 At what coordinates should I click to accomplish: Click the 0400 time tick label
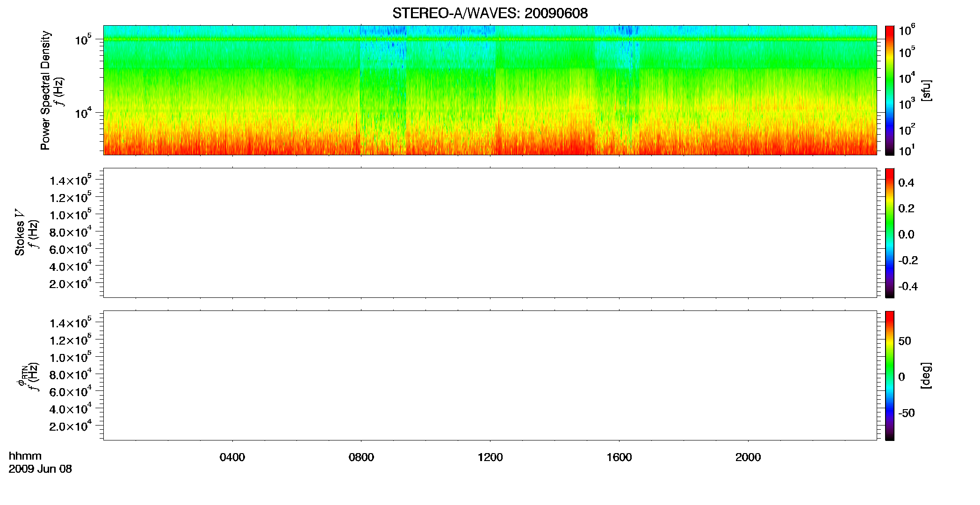[x=232, y=457]
